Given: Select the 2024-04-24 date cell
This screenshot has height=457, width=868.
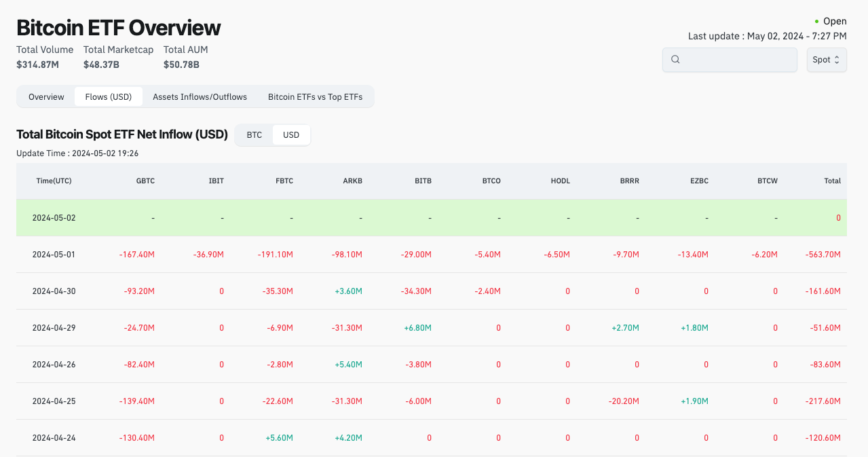Looking at the screenshot, I should point(54,438).
